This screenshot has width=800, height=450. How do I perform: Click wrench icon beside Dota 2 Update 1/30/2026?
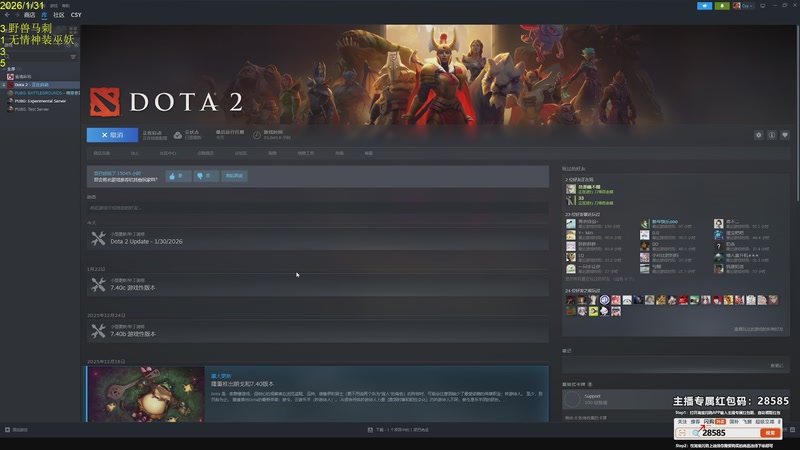98,238
